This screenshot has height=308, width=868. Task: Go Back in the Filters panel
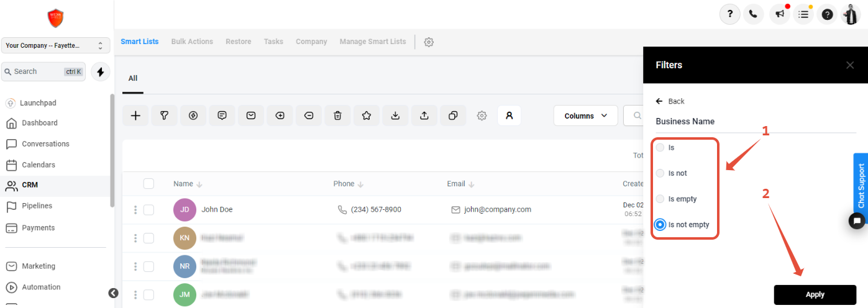pyautogui.click(x=670, y=101)
